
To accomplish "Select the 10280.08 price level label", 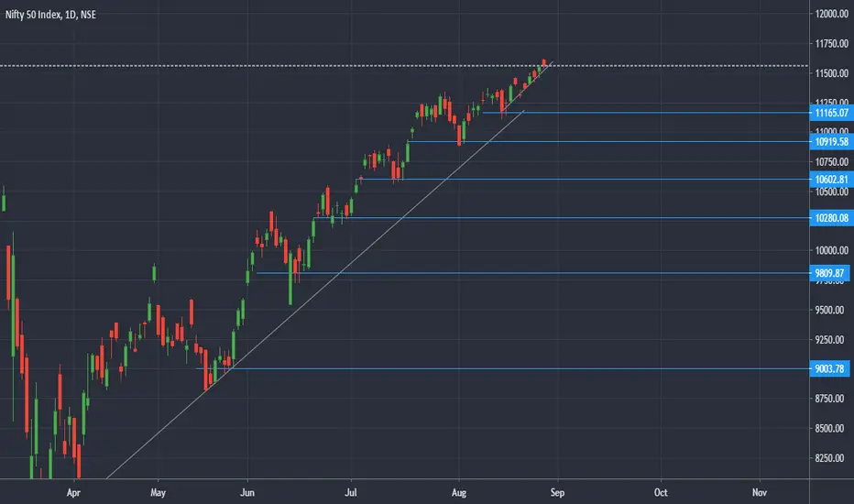I will [831, 218].
